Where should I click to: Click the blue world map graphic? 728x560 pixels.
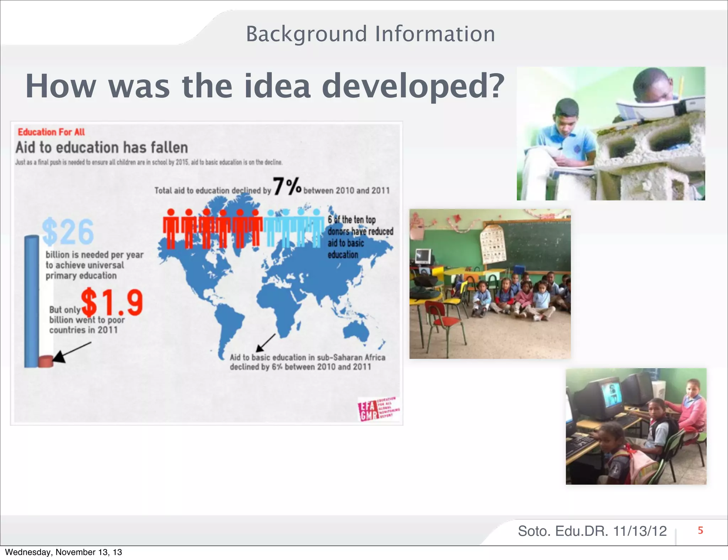[276, 277]
